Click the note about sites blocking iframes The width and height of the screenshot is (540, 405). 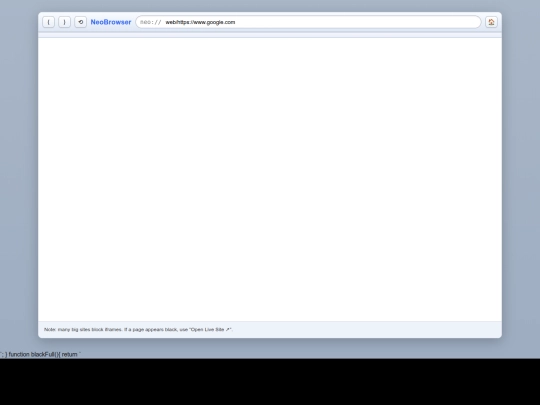coord(138,330)
